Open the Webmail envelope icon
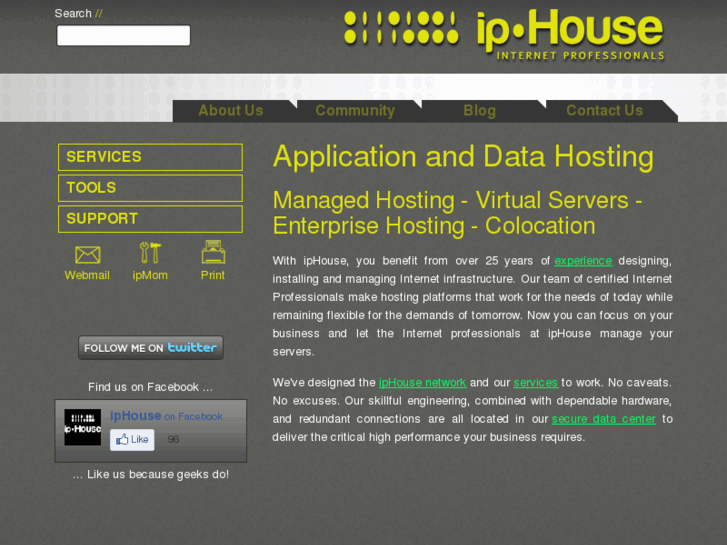This screenshot has width=727, height=545. (x=87, y=255)
